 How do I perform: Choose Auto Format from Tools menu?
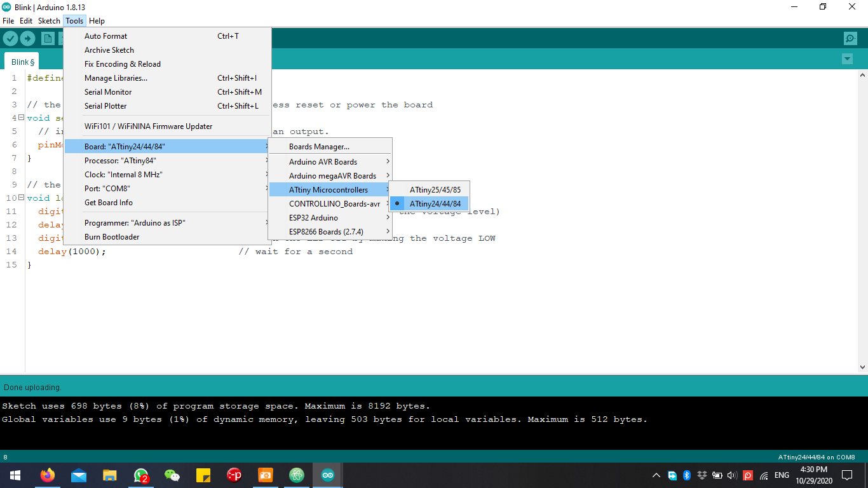168,36
